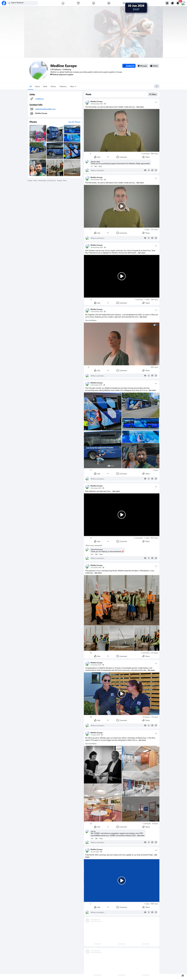Select the All tab

tap(31, 86)
